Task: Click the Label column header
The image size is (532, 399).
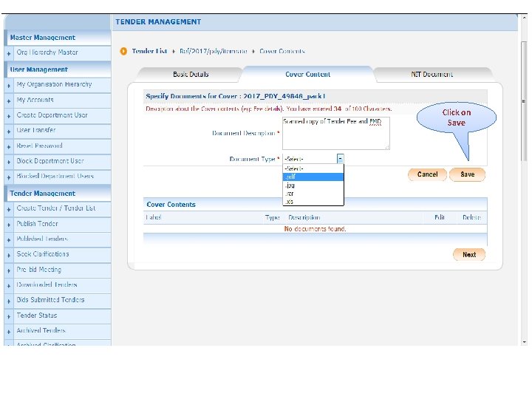Action: click(154, 217)
